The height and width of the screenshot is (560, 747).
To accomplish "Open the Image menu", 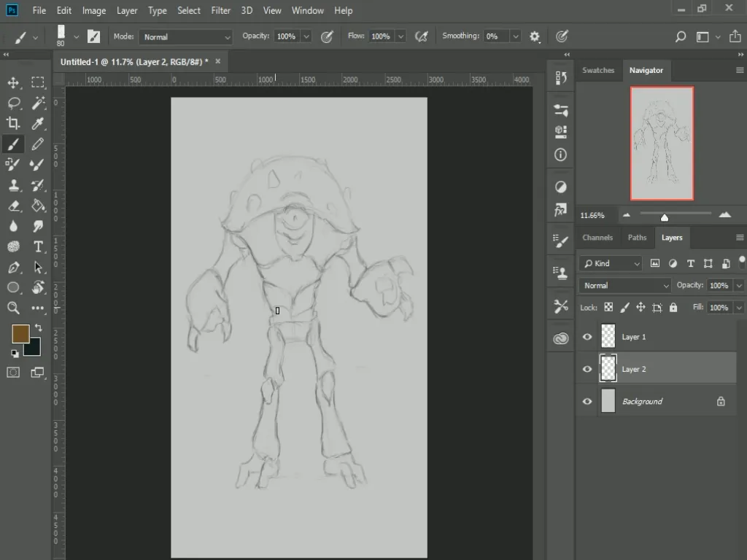I will pyautogui.click(x=94, y=10).
